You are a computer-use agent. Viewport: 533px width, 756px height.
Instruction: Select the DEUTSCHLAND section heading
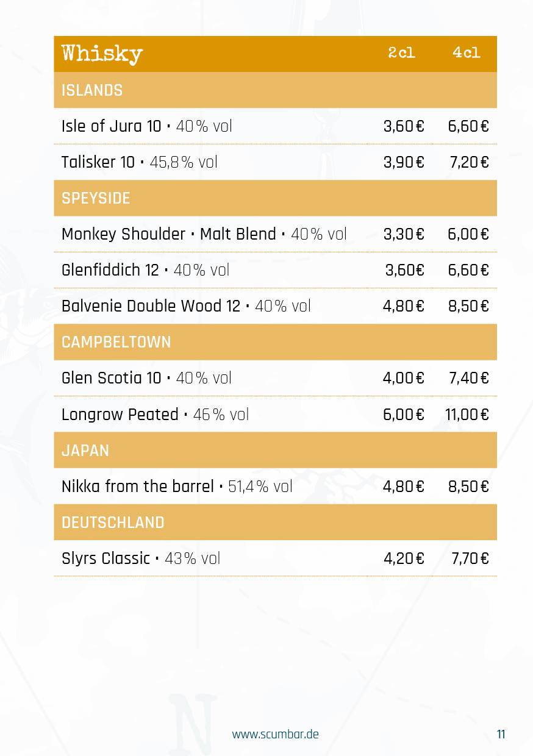113,522
